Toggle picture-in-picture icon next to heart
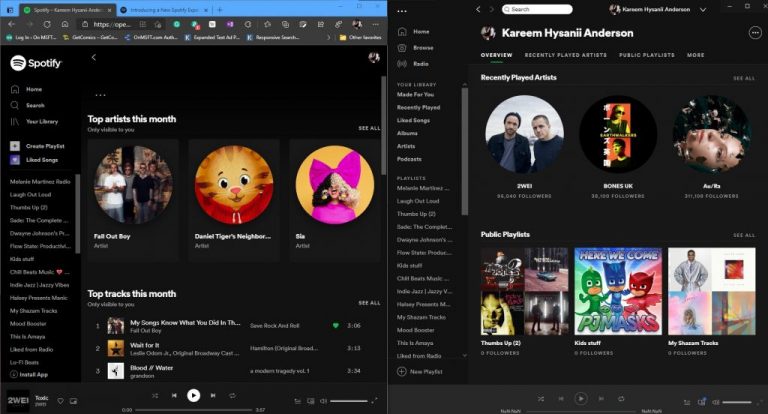The image size is (768, 414). [73, 401]
